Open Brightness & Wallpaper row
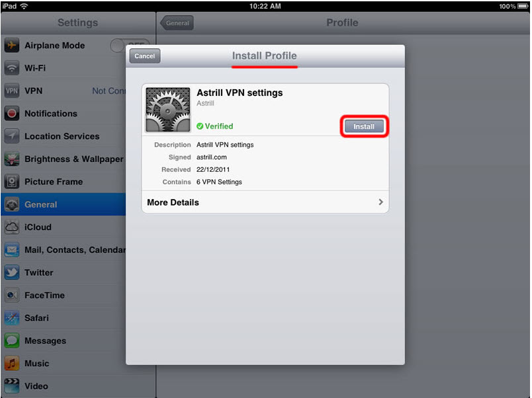Viewport: 532px width, 398px height. (64, 159)
